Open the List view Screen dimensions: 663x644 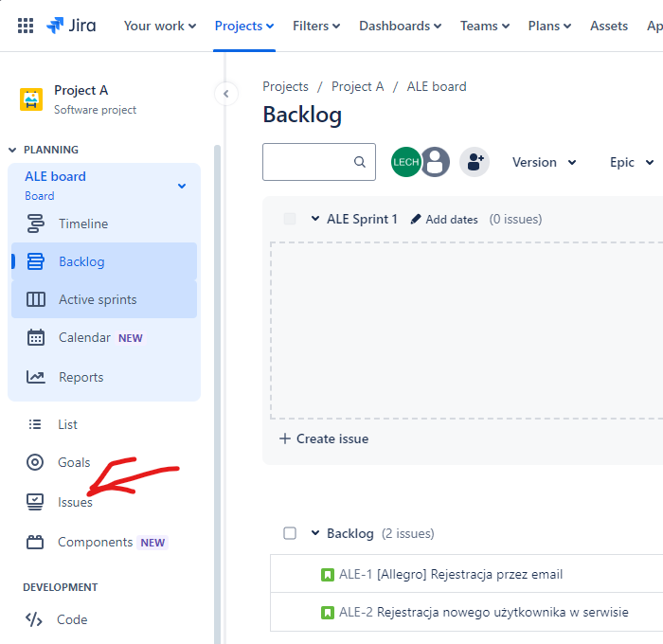click(67, 424)
